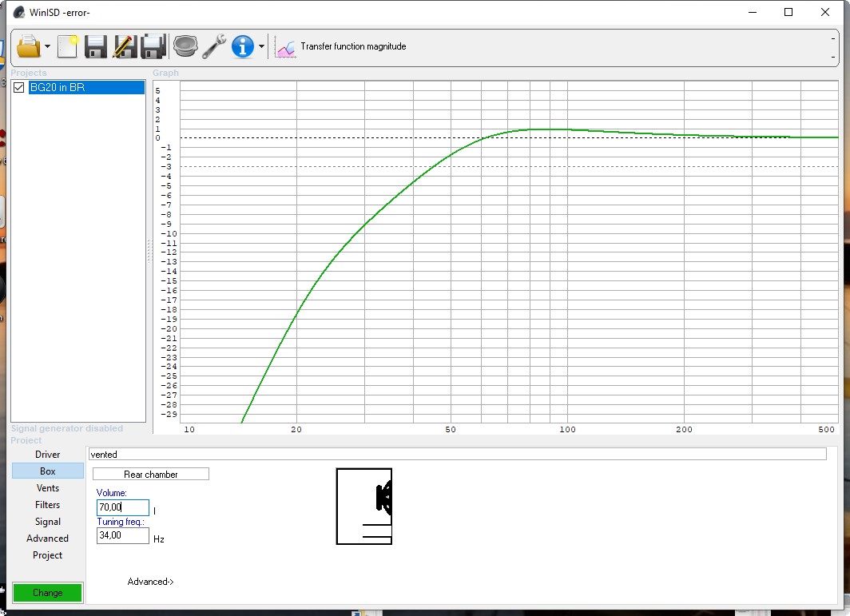The height and width of the screenshot is (616, 850).
Task: Expand the info icon dropdown arrow
Action: coord(261,47)
